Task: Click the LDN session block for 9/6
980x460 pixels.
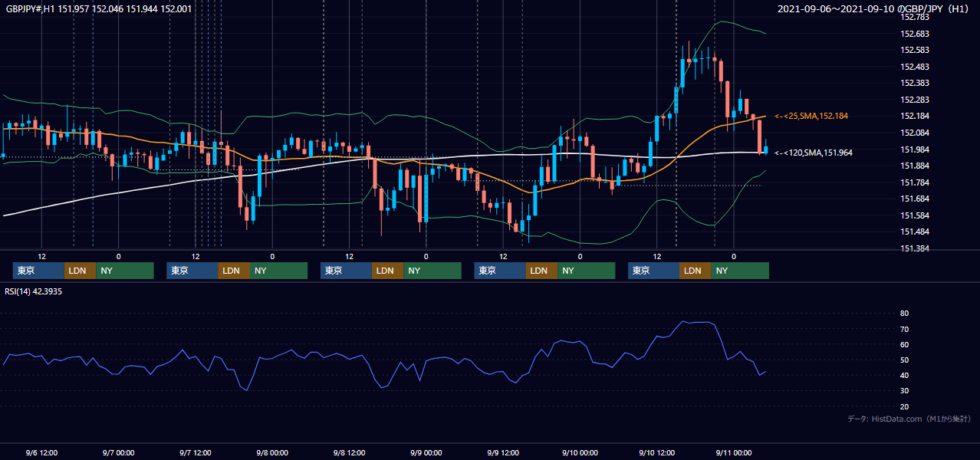Action: click(80, 271)
